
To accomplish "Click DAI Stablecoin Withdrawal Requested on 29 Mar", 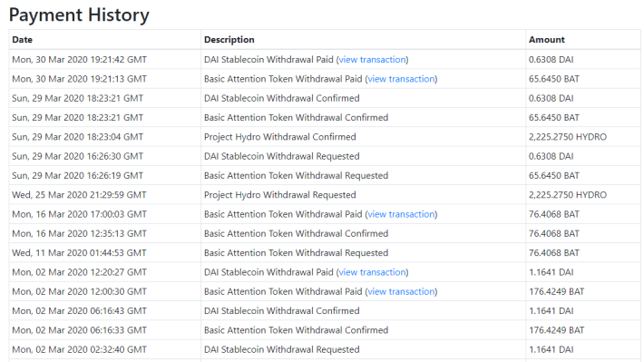I will (282, 156).
